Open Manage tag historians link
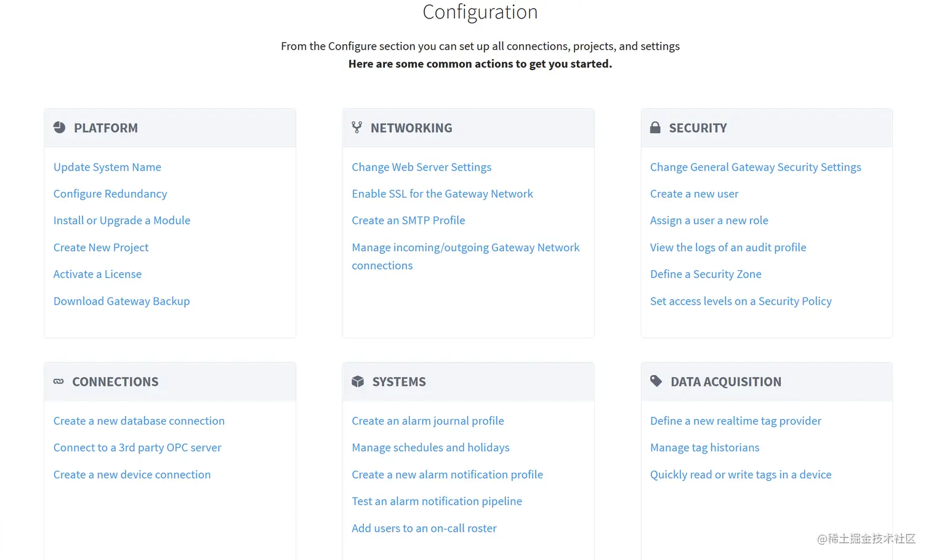The image size is (931, 560). [705, 447]
